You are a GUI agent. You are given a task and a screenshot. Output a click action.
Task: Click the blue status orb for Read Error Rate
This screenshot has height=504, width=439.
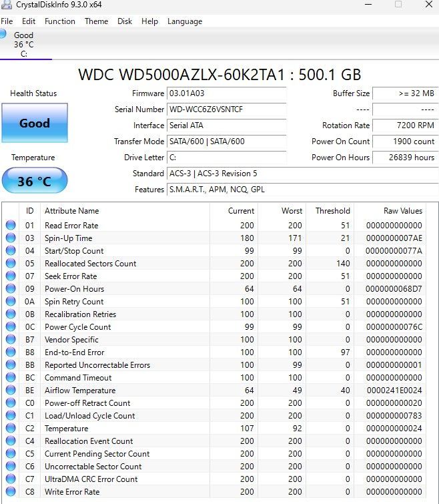(x=11, y=226)
